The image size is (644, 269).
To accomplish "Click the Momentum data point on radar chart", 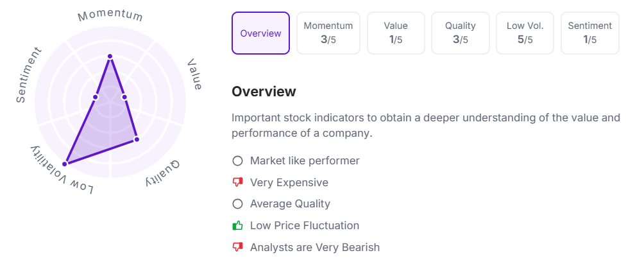I will [x=110, y=56].
